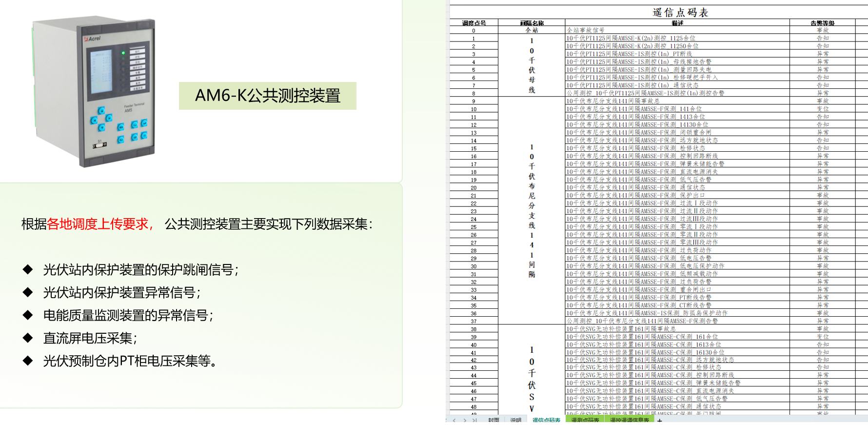Select the 描述 column header
Viewport: 868px width, 425px height.
click(x=677, y=23)
